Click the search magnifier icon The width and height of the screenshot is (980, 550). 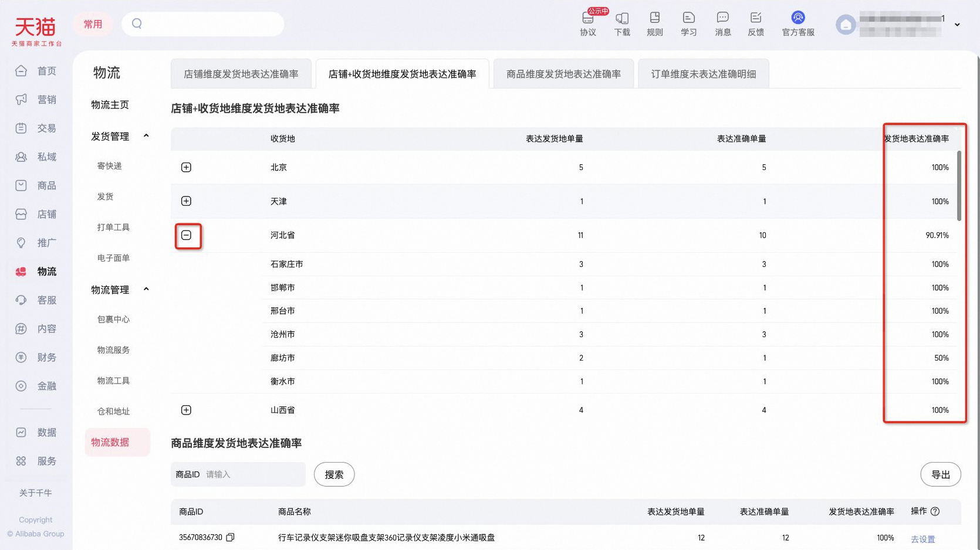[137, 24]
